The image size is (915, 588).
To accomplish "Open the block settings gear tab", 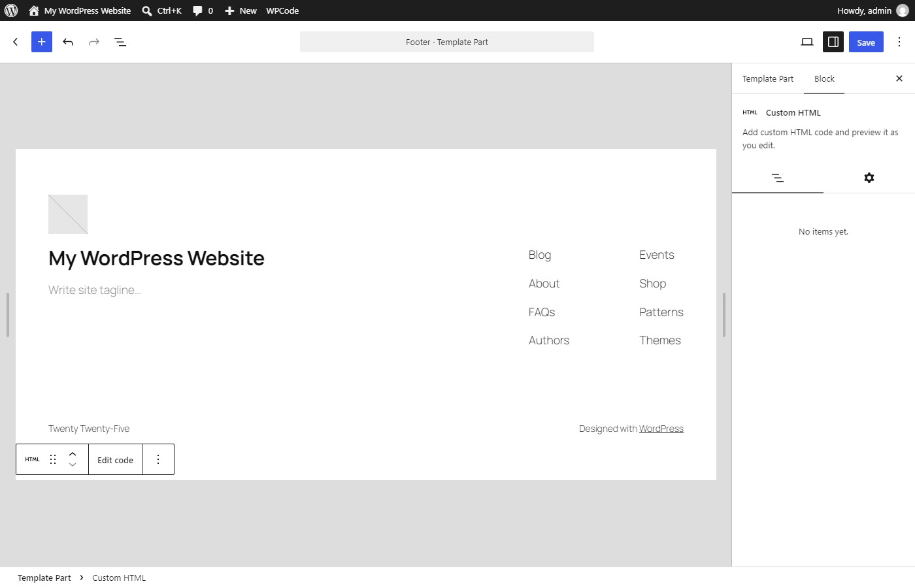I will (869, 178).
